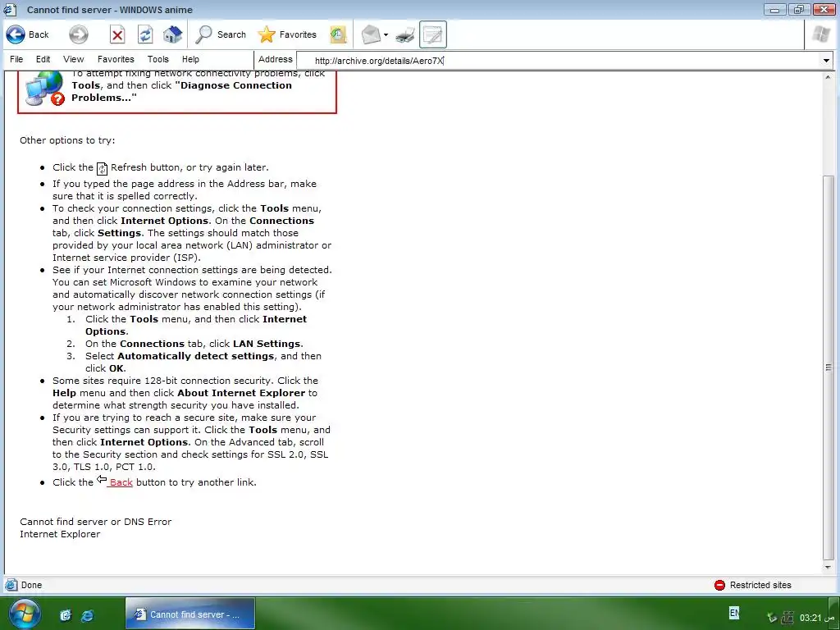Viewport: 840px width, 630px height.
Task: Open the Favorites star panel
Action: [287, 34]
